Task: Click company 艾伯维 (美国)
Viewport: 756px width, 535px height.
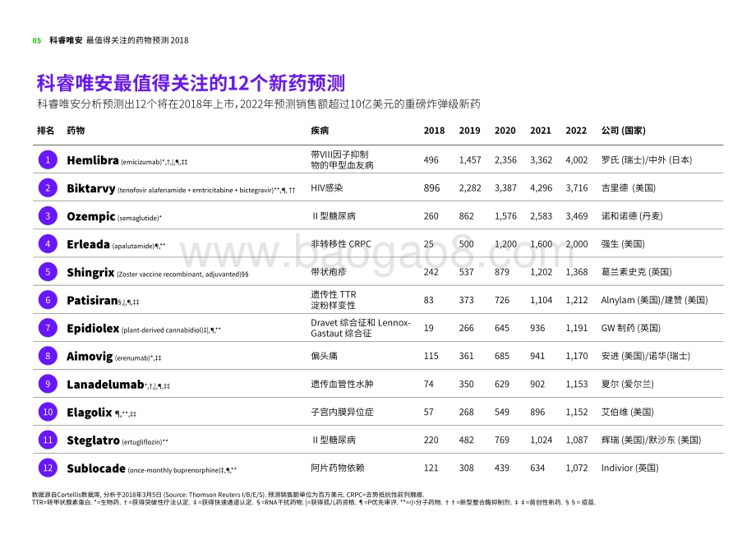Action: 627,412
